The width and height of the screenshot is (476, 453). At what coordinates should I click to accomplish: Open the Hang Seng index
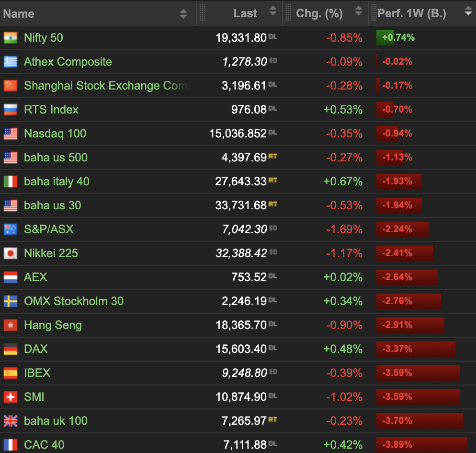53,325
